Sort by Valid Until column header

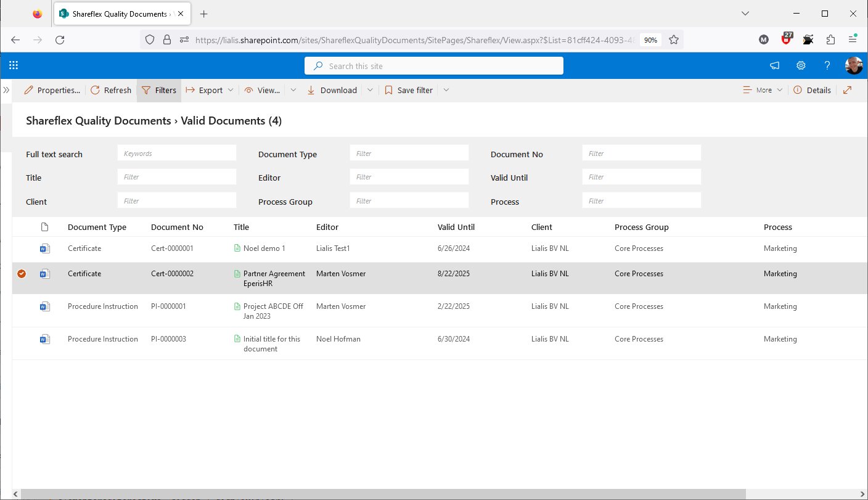[x=456, y=227]
